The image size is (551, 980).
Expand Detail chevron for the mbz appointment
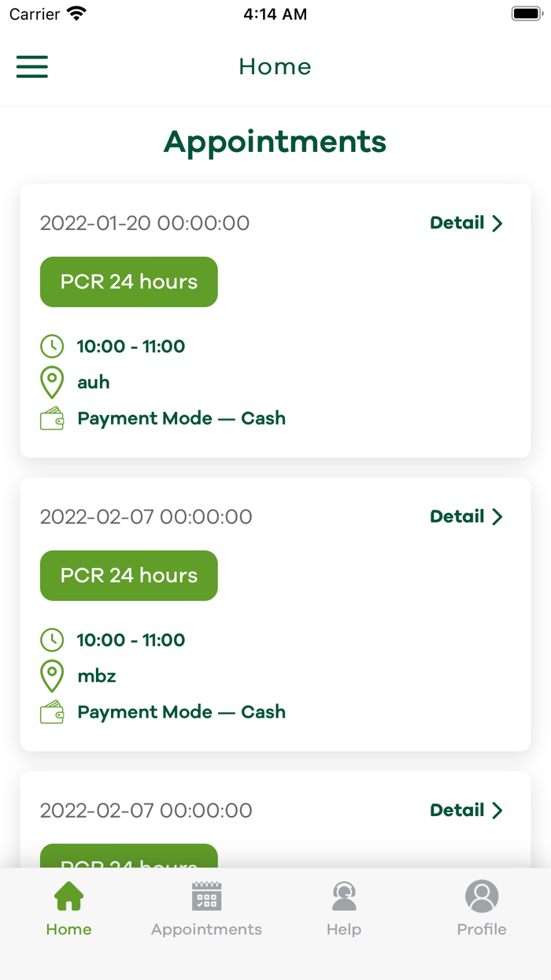[497, 517]
